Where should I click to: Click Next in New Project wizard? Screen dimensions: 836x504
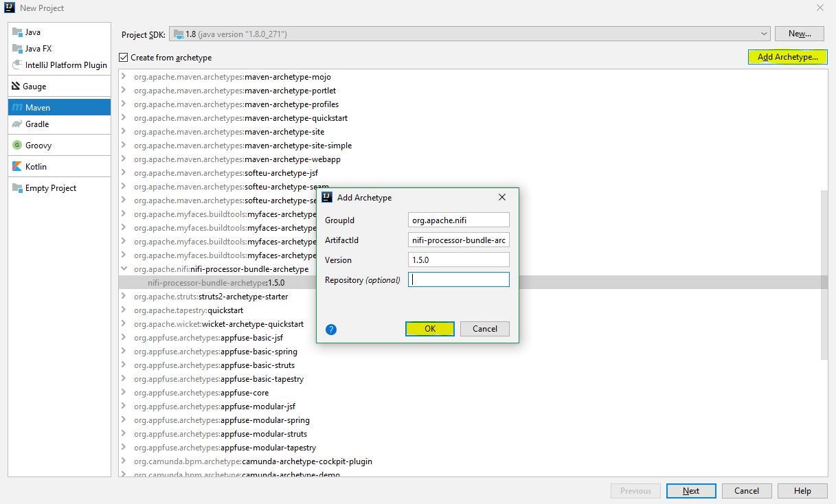pos(691,491)
